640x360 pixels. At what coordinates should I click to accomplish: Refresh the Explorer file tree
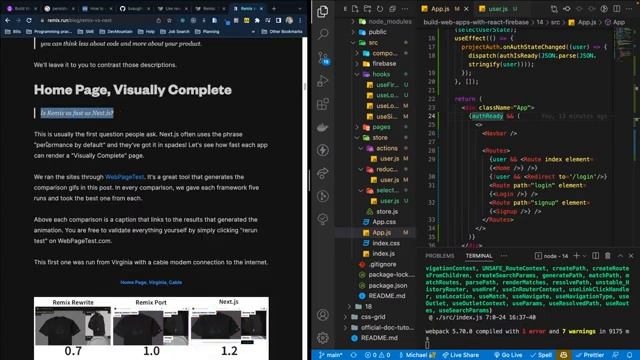tap(380, 9)
